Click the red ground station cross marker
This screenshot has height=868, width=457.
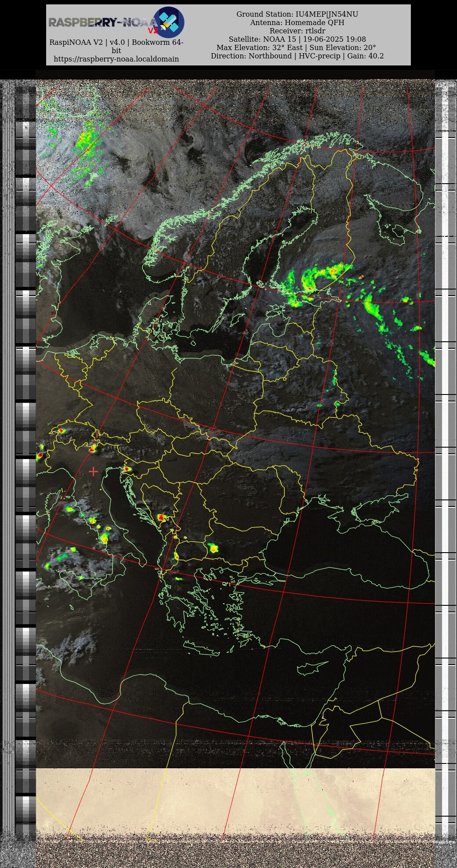point(93,471)
